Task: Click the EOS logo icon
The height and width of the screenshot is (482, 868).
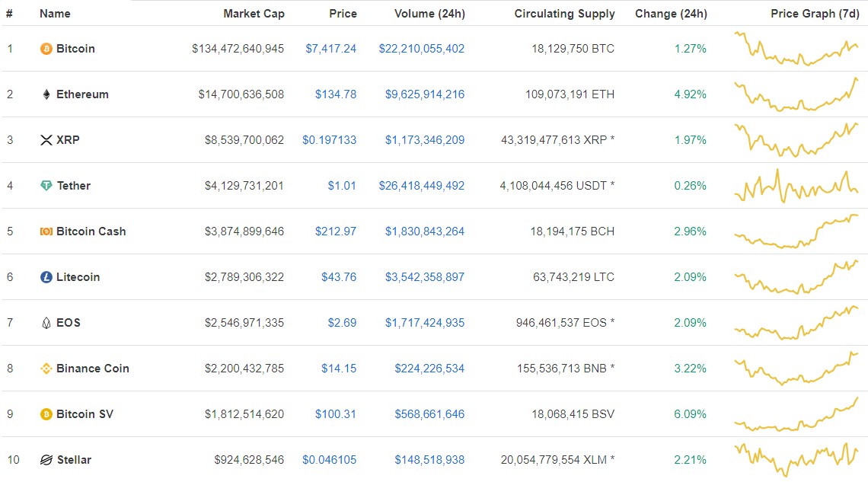Action: (46, 323)
